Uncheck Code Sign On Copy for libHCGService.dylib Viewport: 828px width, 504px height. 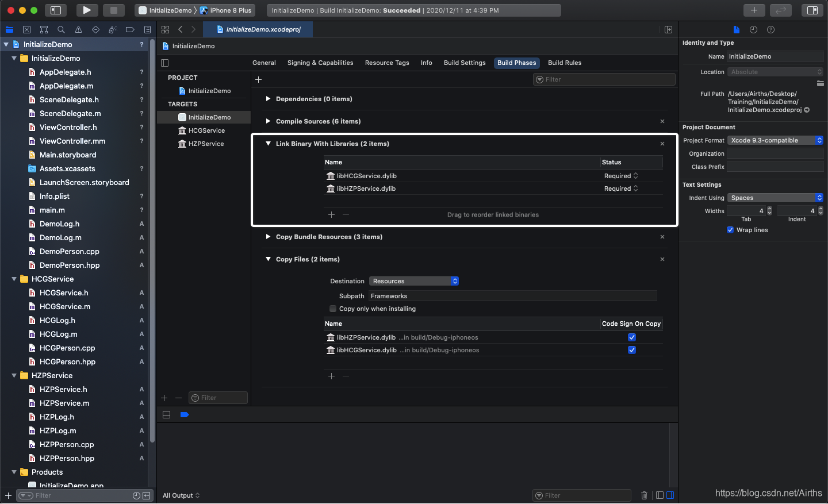coord(631,350)
